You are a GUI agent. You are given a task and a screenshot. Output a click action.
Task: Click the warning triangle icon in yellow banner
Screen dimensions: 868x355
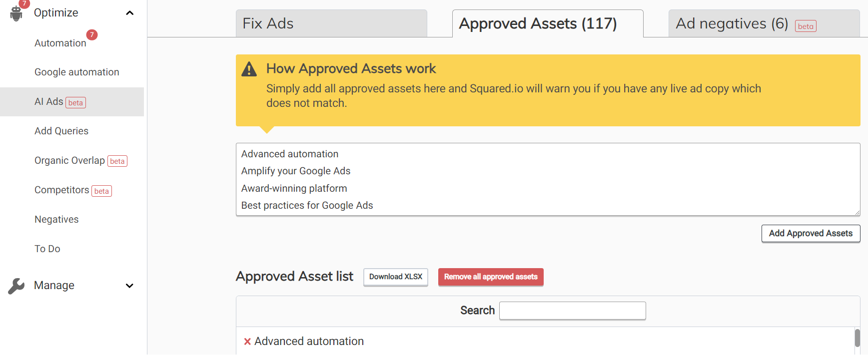(249, 69)
